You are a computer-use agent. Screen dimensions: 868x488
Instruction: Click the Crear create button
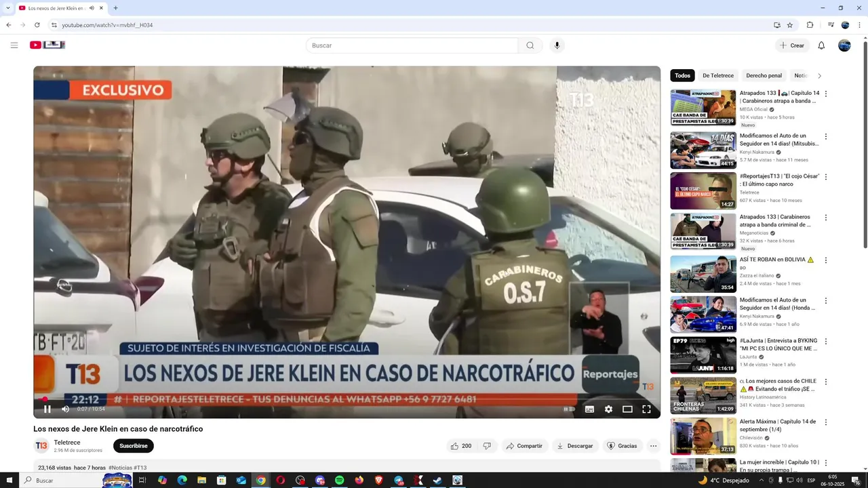click(792, 45)
